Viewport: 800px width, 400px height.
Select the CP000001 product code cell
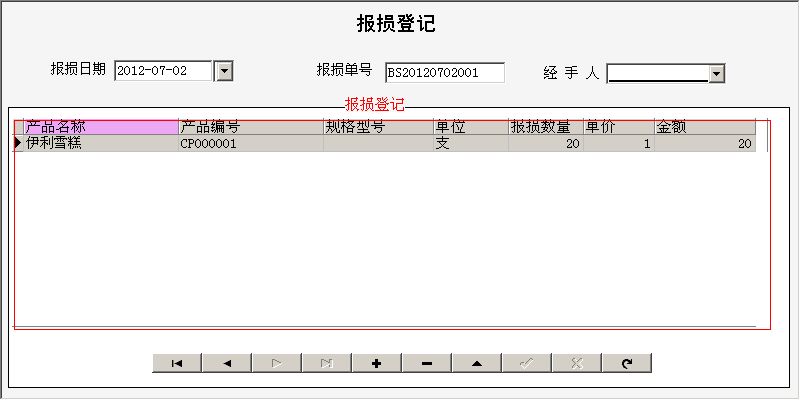click(251, 143)
